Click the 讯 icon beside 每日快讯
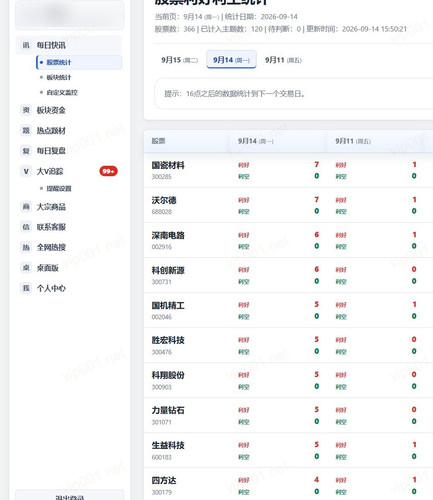 [x=26, y=45]
